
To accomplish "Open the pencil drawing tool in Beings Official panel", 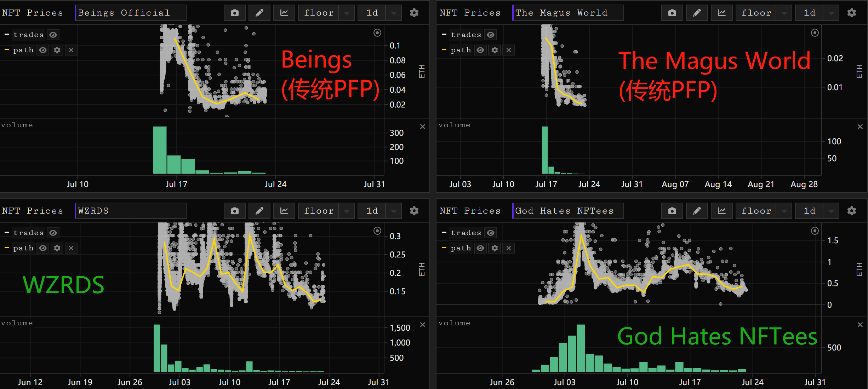I will click(259, 13).
